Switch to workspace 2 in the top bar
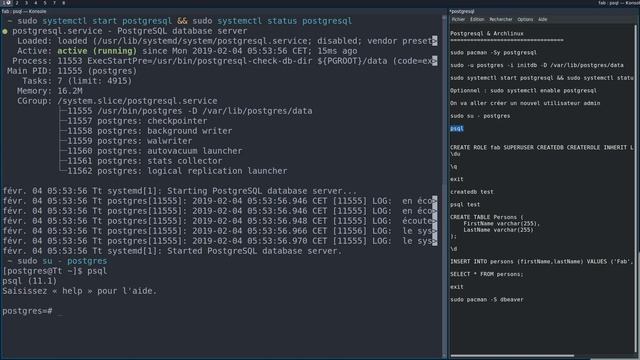This screenshot has height=360, width=640. tap(17, 3)
